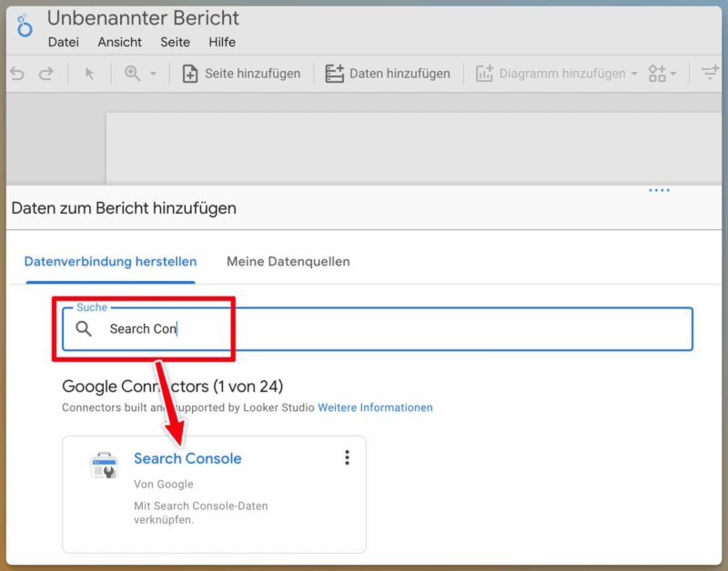Select the Datenverbindung herstellen tab

pos(109,261)
